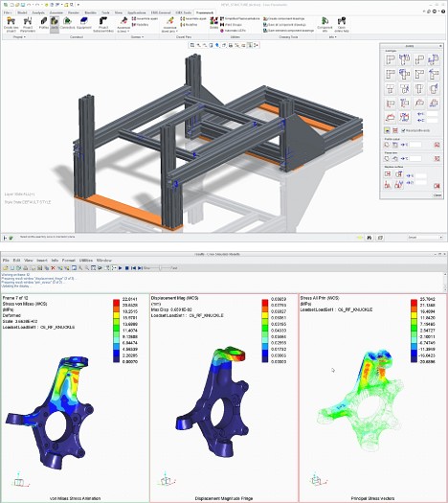
Task: Toggle the checkbox in the joints panel
Action: (x=403, y=130)
